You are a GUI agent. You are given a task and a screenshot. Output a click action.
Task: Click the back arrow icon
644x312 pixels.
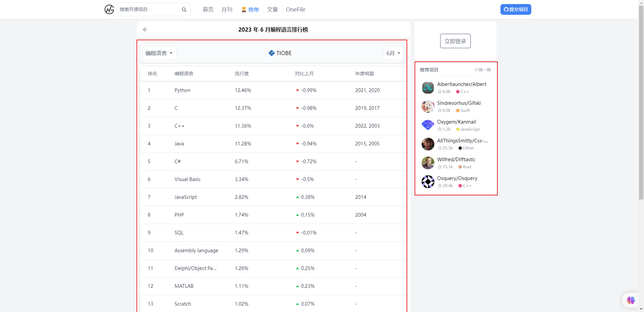coord(145,30)
